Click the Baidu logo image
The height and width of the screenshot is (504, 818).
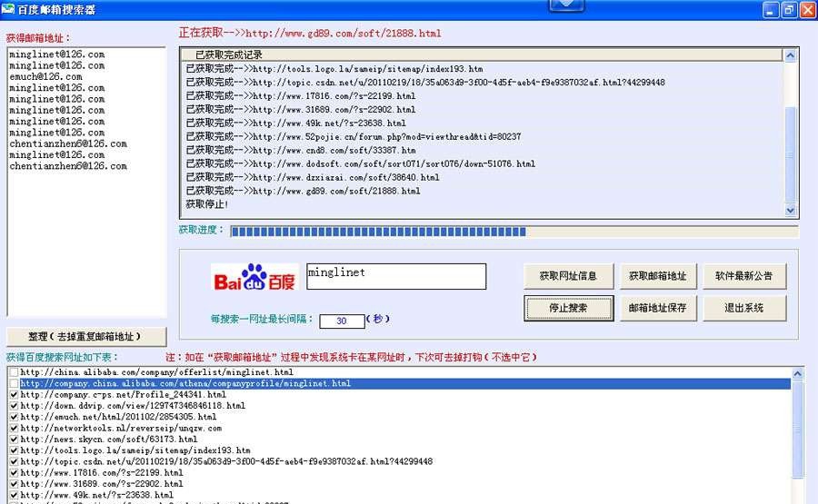tap(254, 277)
